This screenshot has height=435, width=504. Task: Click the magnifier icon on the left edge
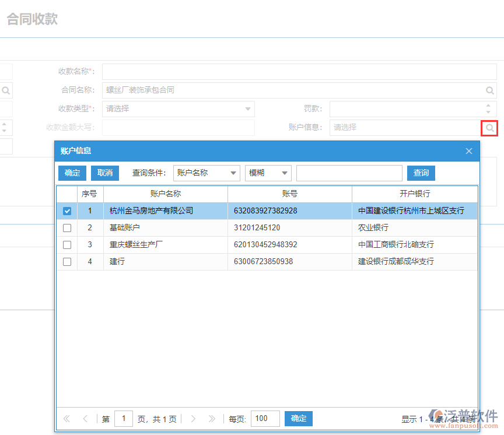[x=5, y=90]
